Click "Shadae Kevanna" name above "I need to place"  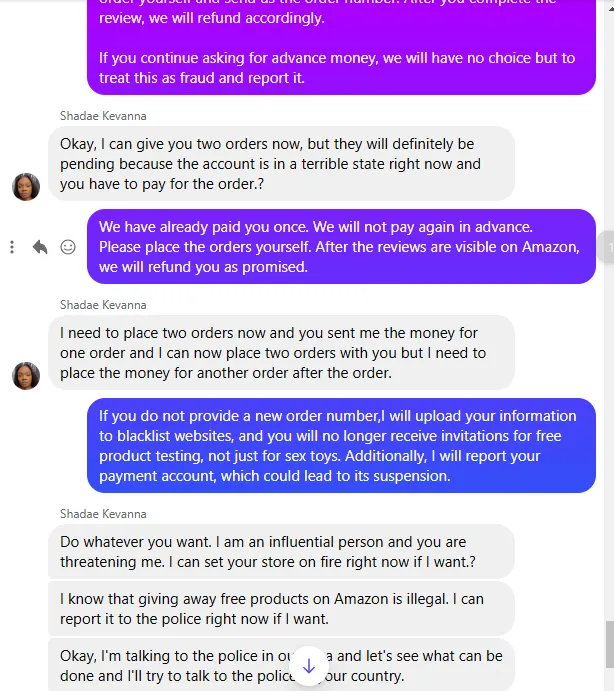[x=103, y=305]
